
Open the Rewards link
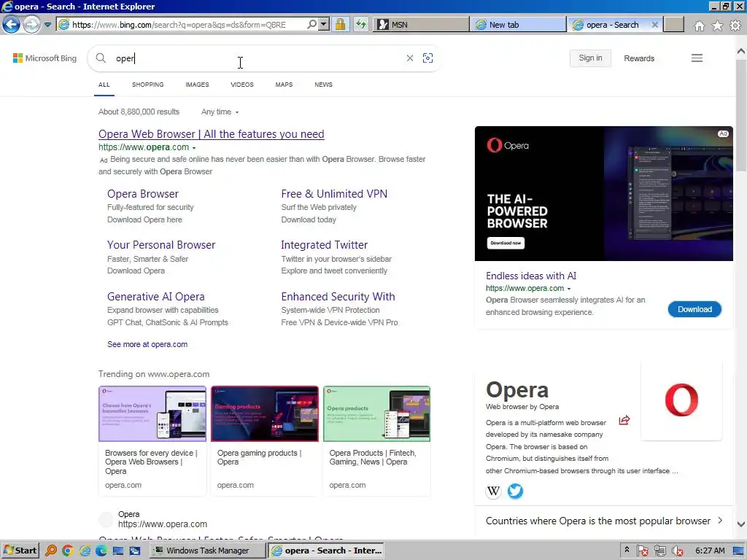click(639, 58)
